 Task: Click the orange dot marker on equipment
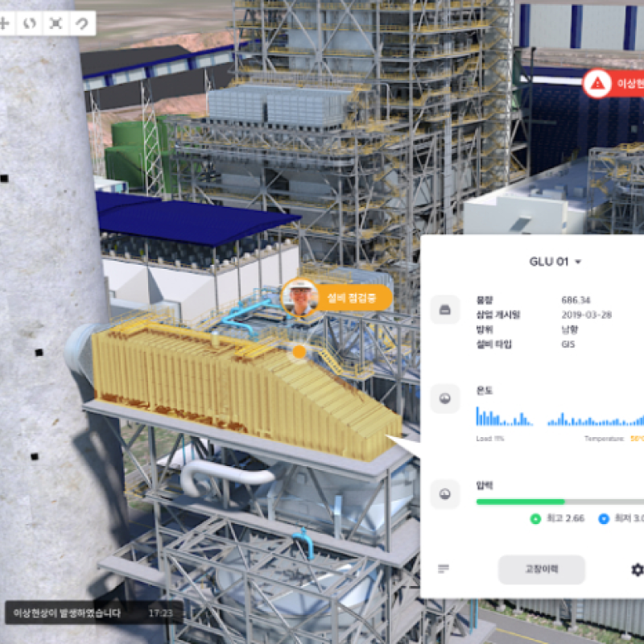click(x=299, y=351)
